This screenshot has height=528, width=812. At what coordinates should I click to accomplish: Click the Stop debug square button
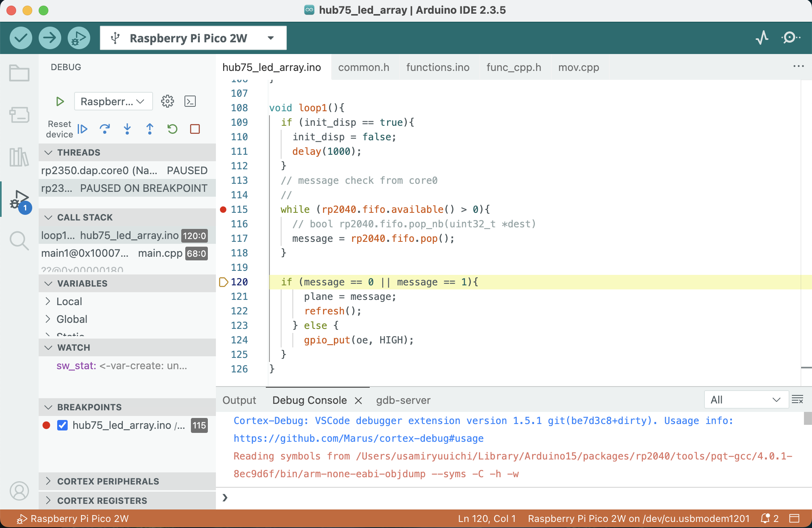[195, 129]
